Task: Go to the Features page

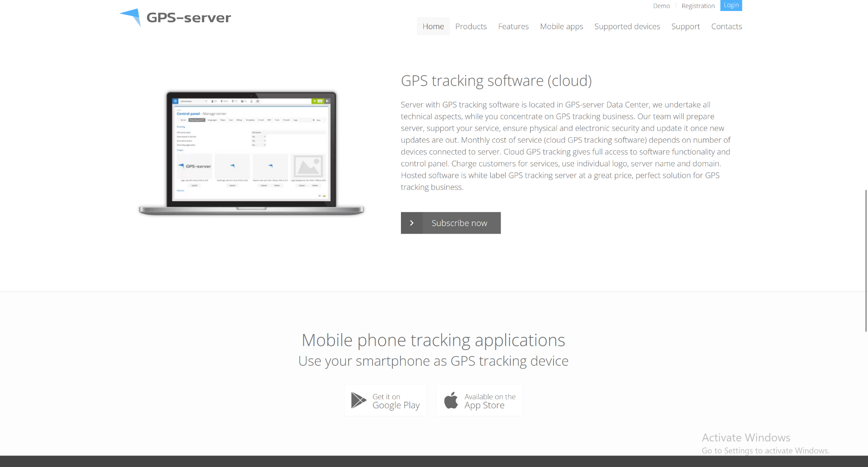Action: [513, 26]
